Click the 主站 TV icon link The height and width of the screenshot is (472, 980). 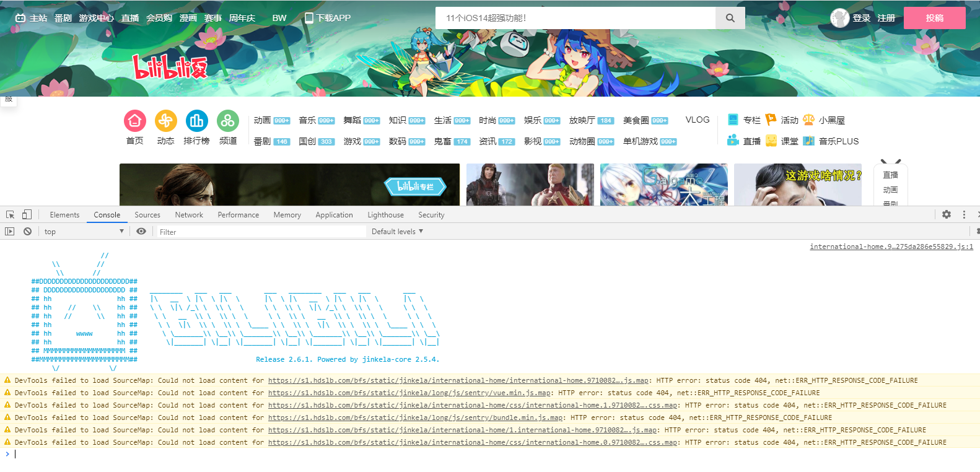31,18
